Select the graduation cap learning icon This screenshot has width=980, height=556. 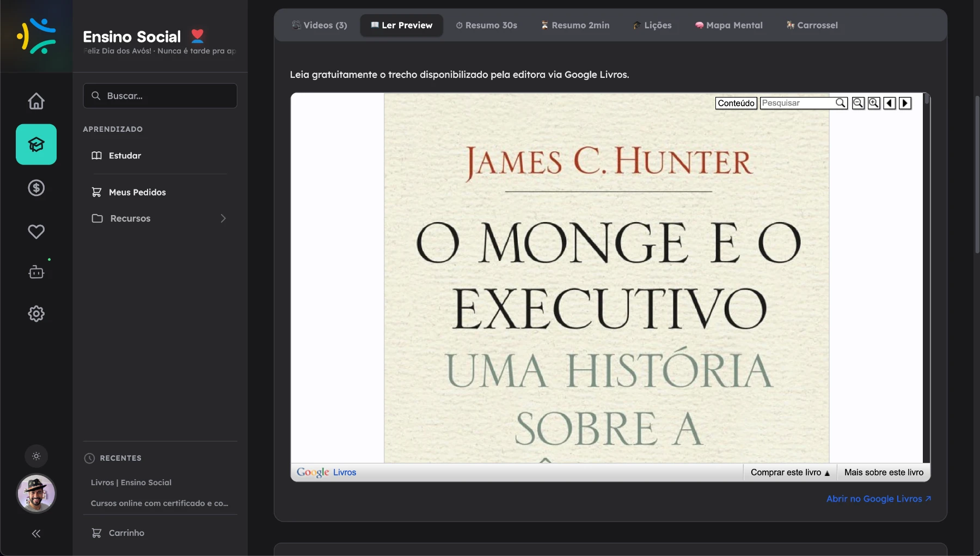[x=36, y=144]
